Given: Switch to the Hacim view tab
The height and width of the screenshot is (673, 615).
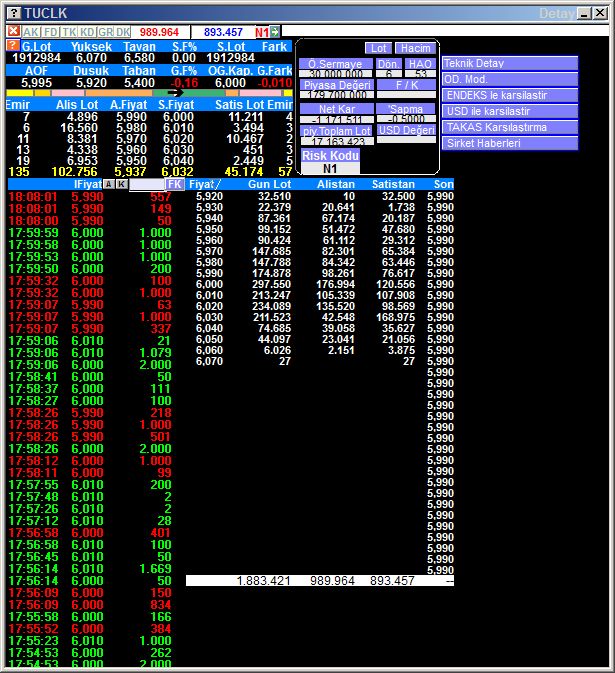Looking at the screenshot, I should tap(413, 48).
